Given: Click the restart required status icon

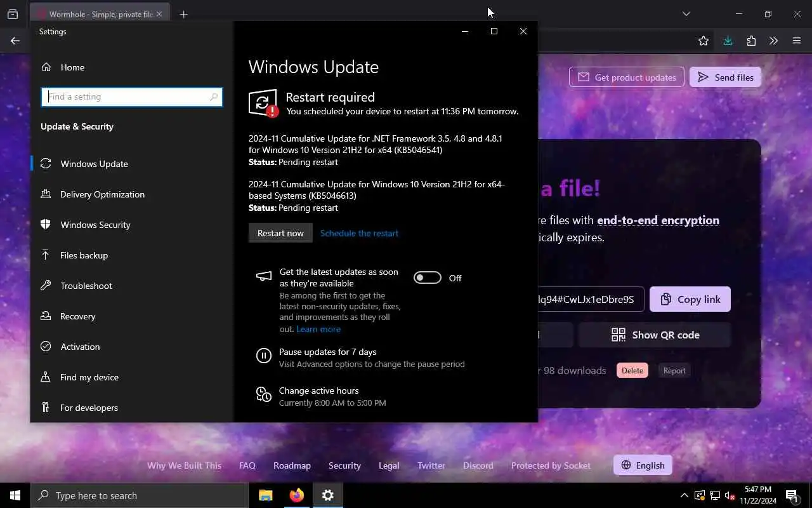Looking at the screenshot, I should click(x=263, y=103).
